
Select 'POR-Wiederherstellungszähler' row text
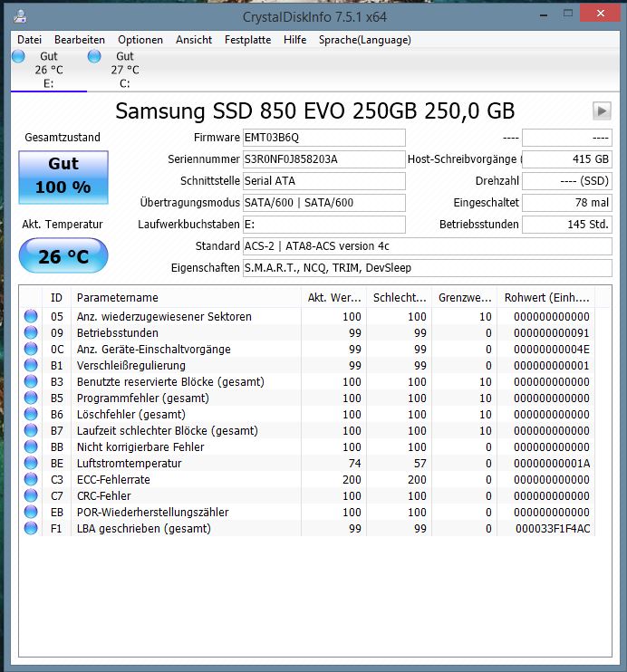[x=153, y=512]
